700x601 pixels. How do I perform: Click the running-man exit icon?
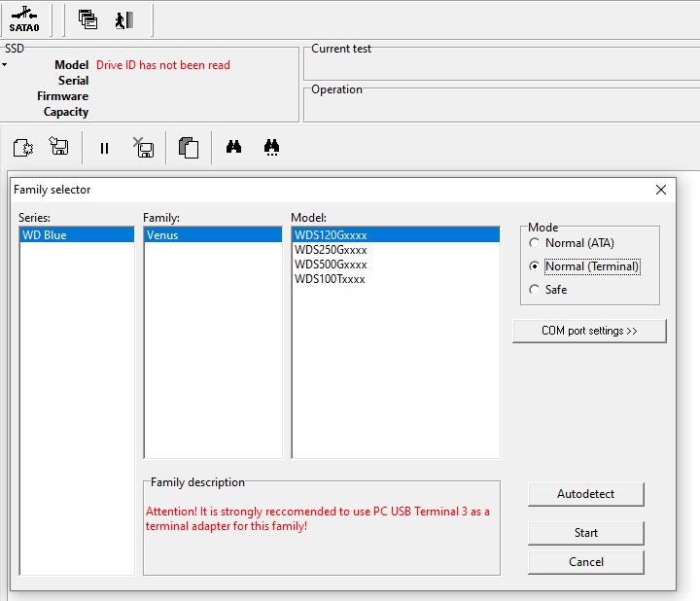[124, 20]
